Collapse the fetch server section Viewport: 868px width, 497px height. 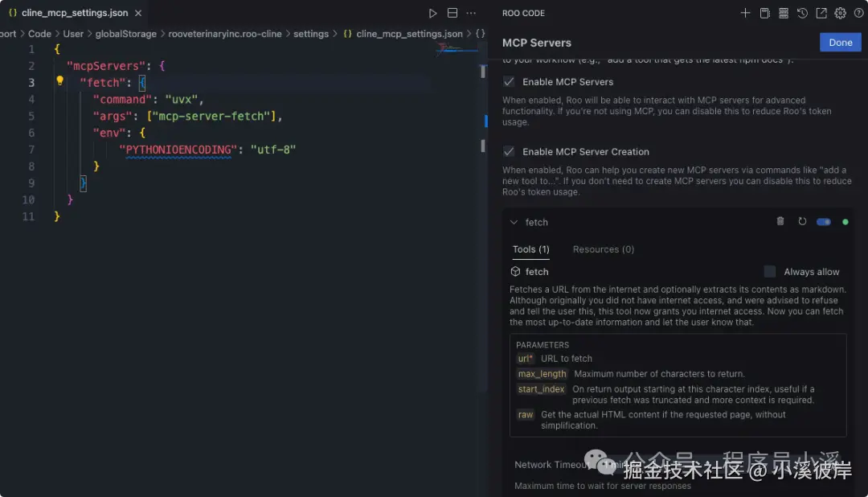click(x=514, y=222)
